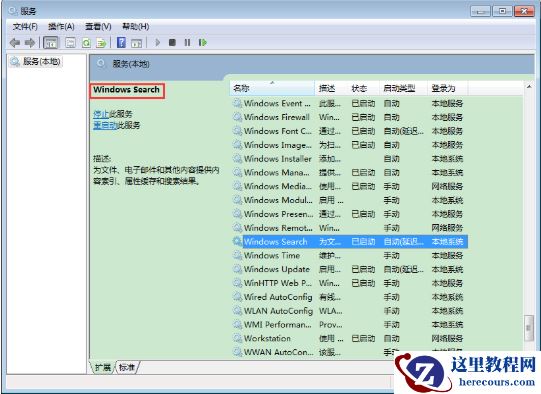Click the Properties toolbar icon

[x=70, y=43]
